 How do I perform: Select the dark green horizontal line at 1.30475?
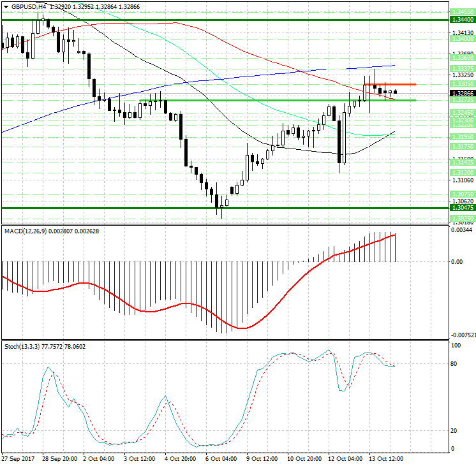click(x=225, y=208)
